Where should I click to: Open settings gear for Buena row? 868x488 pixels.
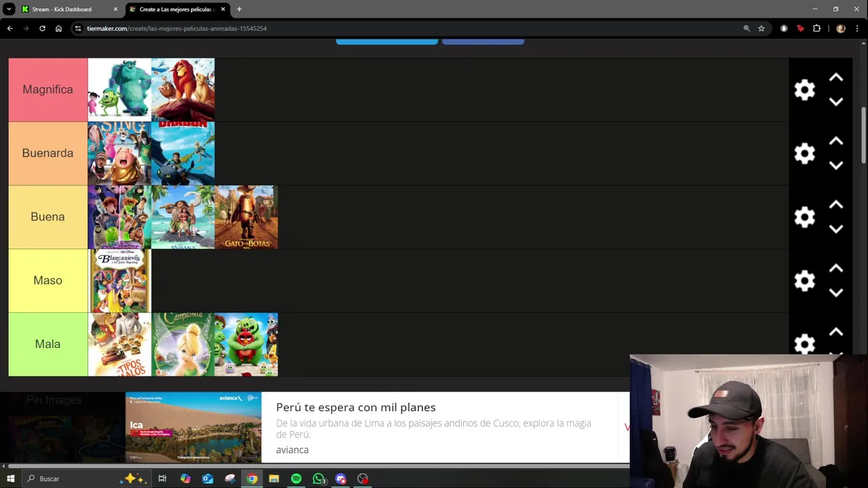[x=804, y=217]
